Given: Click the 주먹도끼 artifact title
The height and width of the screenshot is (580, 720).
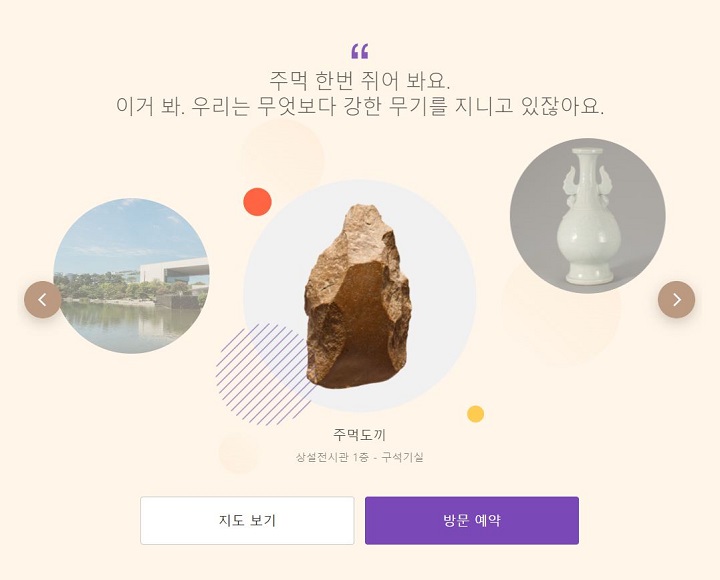Looking at the screenshot, I should [x=359, y=434].
